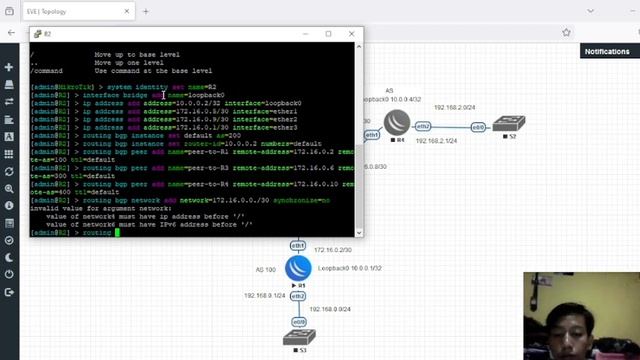This screenshot has width=640, height=360.
Task: Bookmark page with star icon
Action: click(566, 33)
